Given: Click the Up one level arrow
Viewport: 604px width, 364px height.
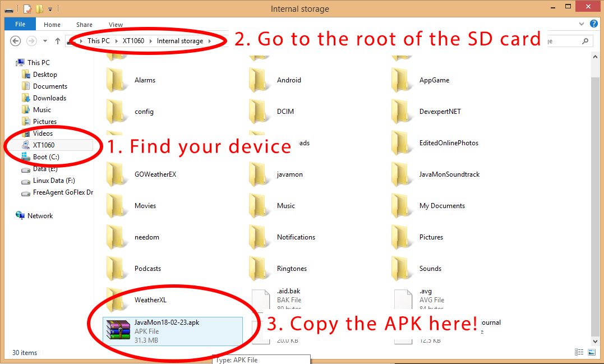Looking at the screenshot, I should [58, 41].
